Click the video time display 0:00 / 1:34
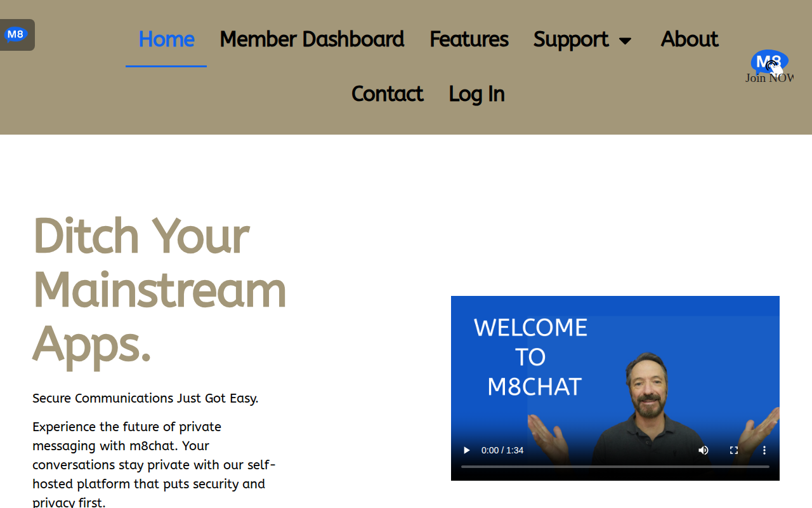The height and width of the screenshot is (508, 812). tap(502, 450)
